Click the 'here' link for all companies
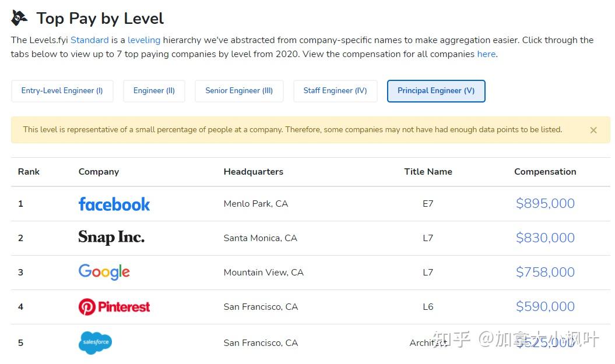 point(486,54)
